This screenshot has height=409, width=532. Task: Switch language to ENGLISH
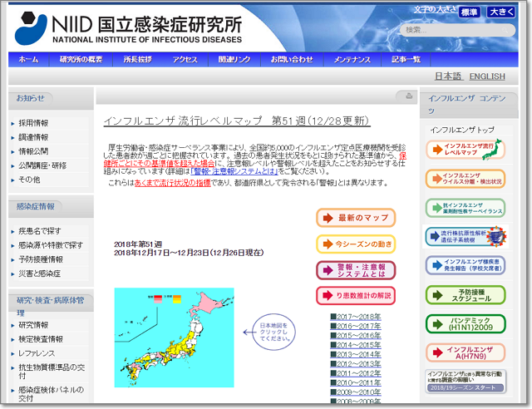coord(486,76)
